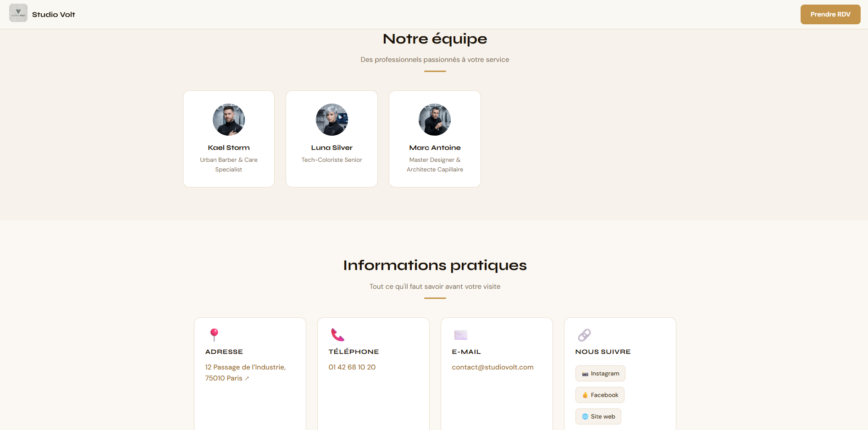Click the camera icon in Instagram button
Screen dimensions: 868x430
(x=585, y=374)
